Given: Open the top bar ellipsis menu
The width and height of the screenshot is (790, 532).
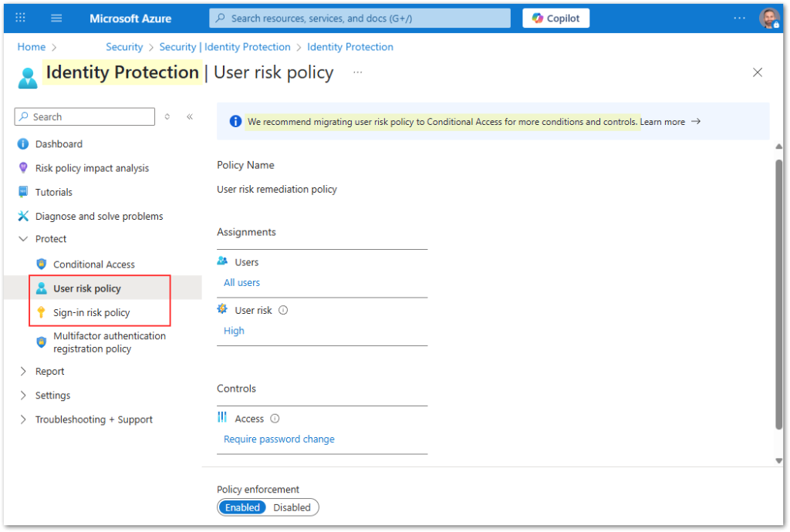Looking at the screenshot, I should point(739,19).
